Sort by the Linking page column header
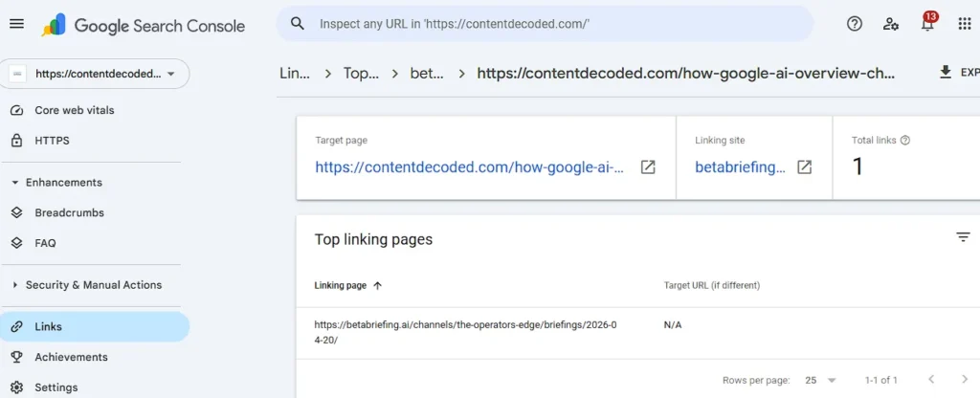Screen dimensions: 980x398 point(347,285)
